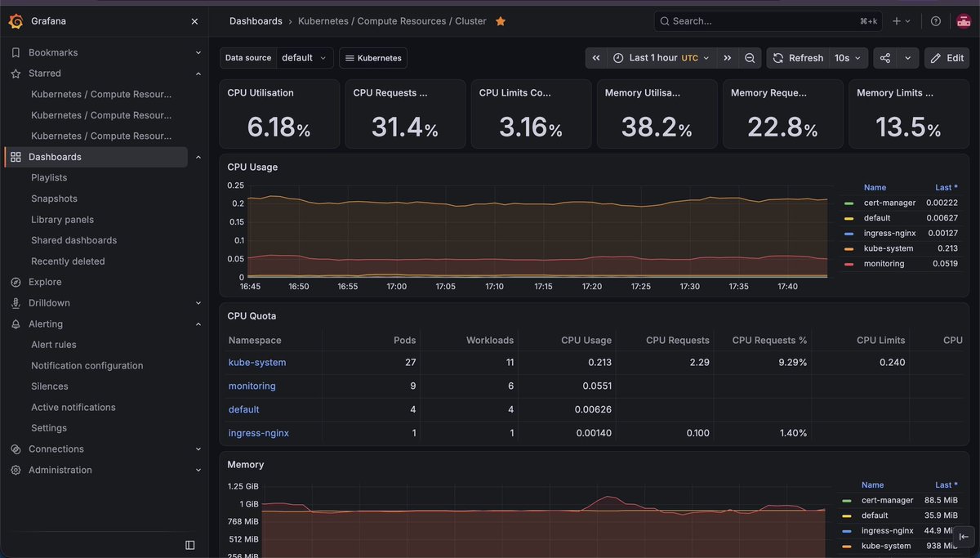This screenshot has width=980, height=558.
Task: Click the Dashboards grid icon in sidebar
Action: coord(16,157)
